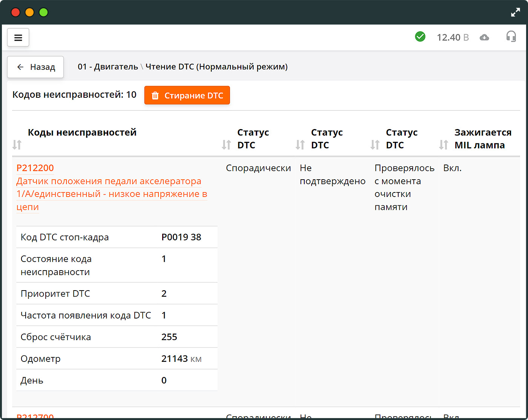The width and height of the screenshot is (528, 420).
Task: Sort by Зажигается MIL лампа column
Action: coord(444,145)
